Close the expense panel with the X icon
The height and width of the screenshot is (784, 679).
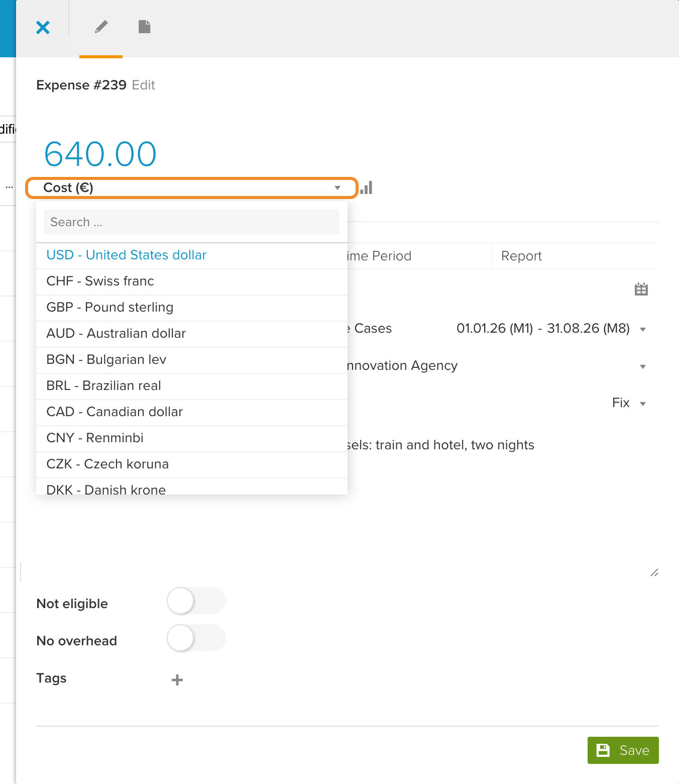(43, 27)
